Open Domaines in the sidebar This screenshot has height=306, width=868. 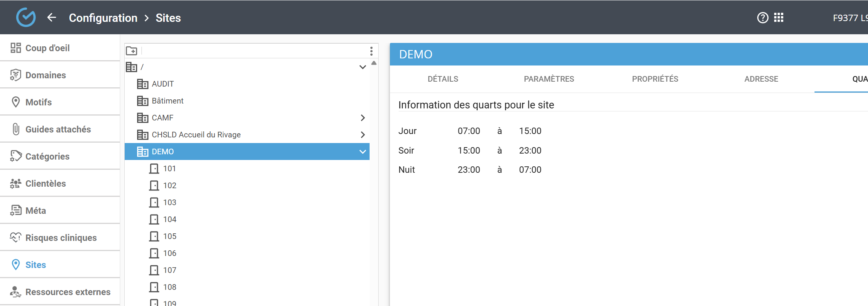point(46,75)
